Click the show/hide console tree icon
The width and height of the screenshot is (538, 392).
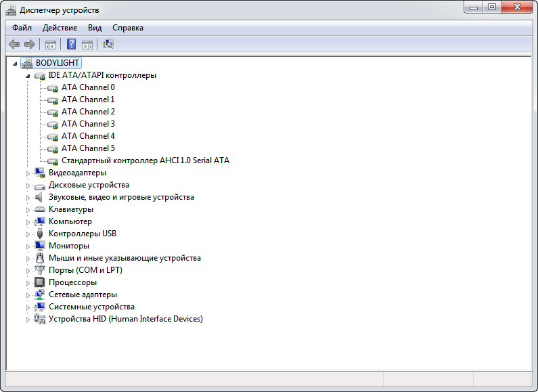[x=50, y=44]
